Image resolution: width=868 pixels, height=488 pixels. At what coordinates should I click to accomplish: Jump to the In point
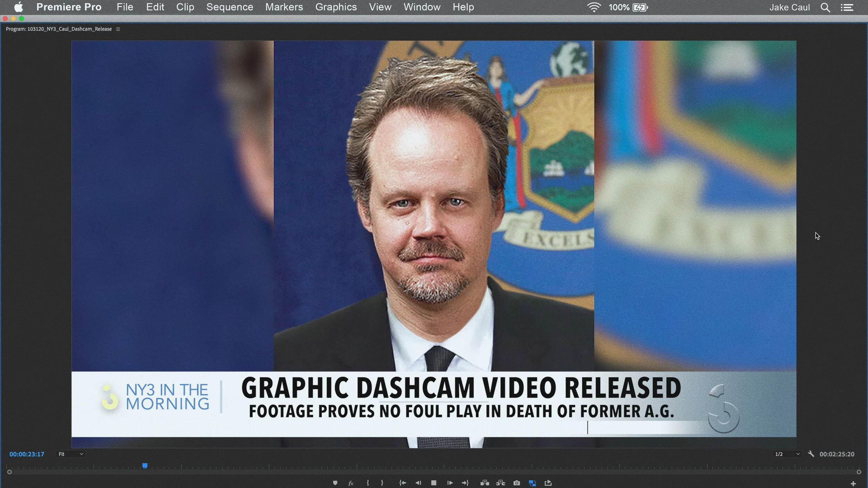(403, 483)
